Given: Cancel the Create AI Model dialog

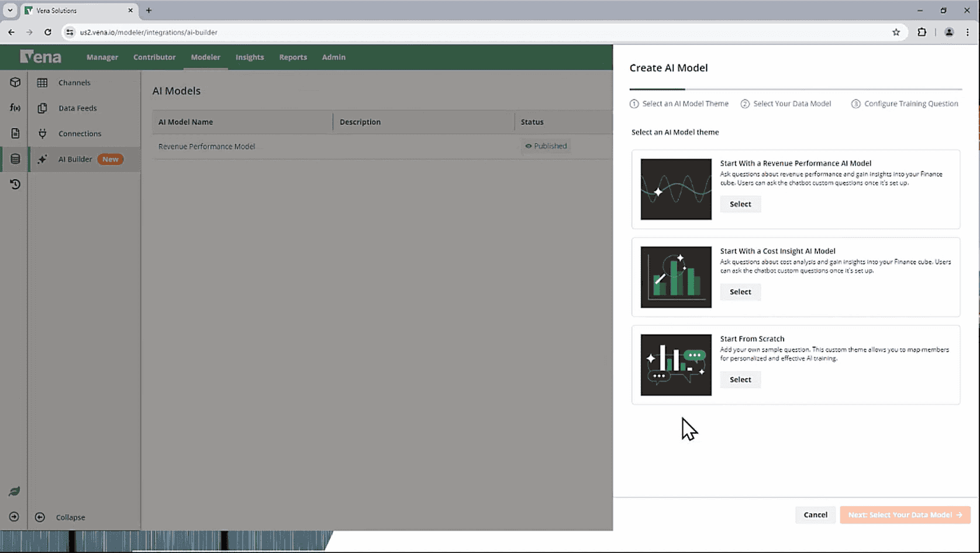Looking at the screenshot, I should [815, 514].
